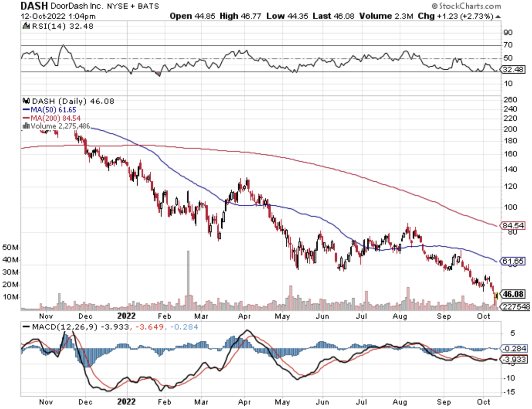Click the yellow-highlighted latest candlestick
Image resolution: width=532 pixels, height=409 pixels.
[497, 296]
